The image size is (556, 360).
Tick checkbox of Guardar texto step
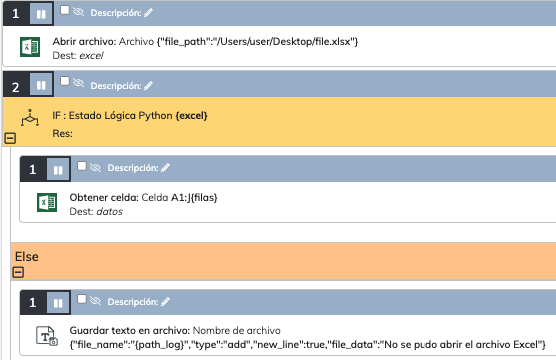tap(82, 299)
